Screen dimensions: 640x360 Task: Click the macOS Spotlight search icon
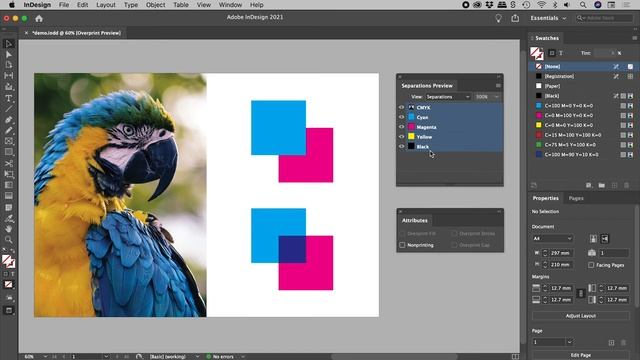(x=583, y=5)
